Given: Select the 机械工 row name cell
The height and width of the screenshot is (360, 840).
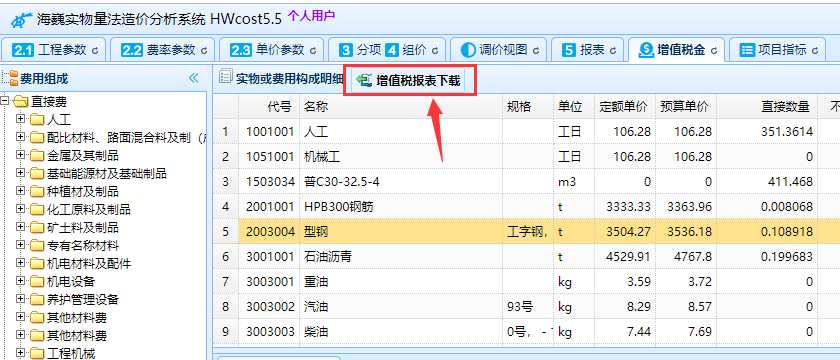Looking at the screenshot, I should pos(401,156).
